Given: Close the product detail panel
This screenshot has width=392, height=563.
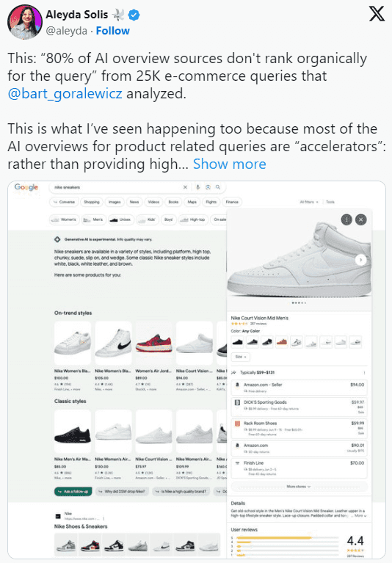Looking at the screenshot, I should [360, 219].
